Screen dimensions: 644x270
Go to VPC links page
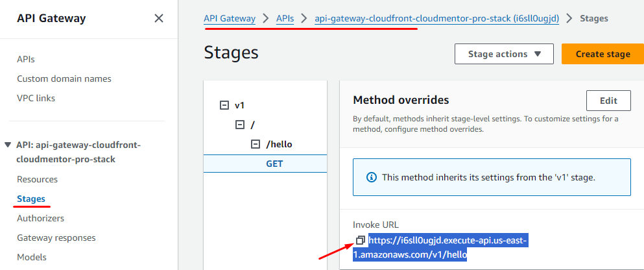36,98
